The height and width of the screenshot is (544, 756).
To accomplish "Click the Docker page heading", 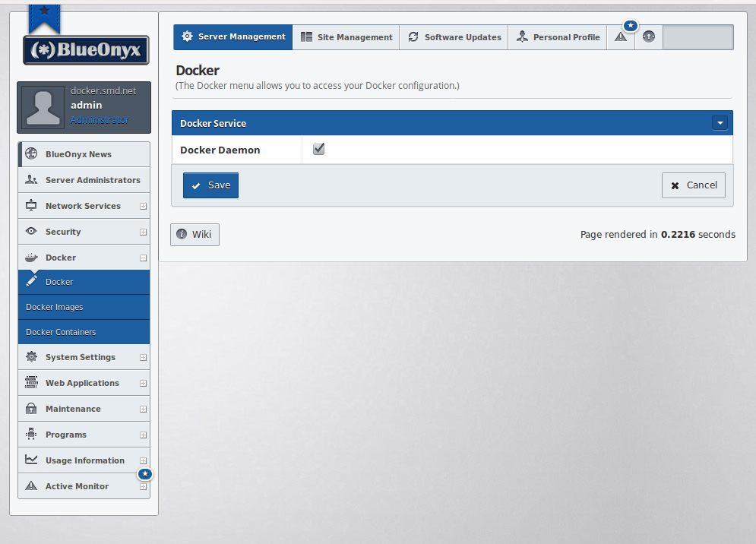I will [x=198, y=71].
